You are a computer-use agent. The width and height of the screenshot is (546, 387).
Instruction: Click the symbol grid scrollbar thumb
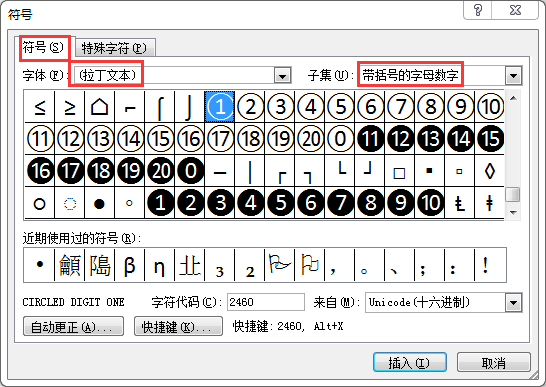coord(513,195)
